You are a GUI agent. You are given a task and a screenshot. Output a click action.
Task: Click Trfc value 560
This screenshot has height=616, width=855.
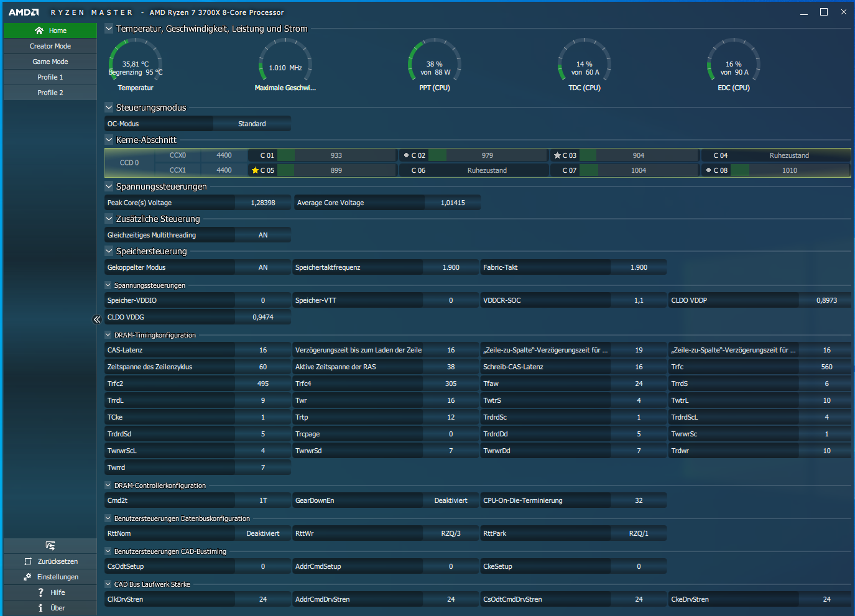(826, 367)
